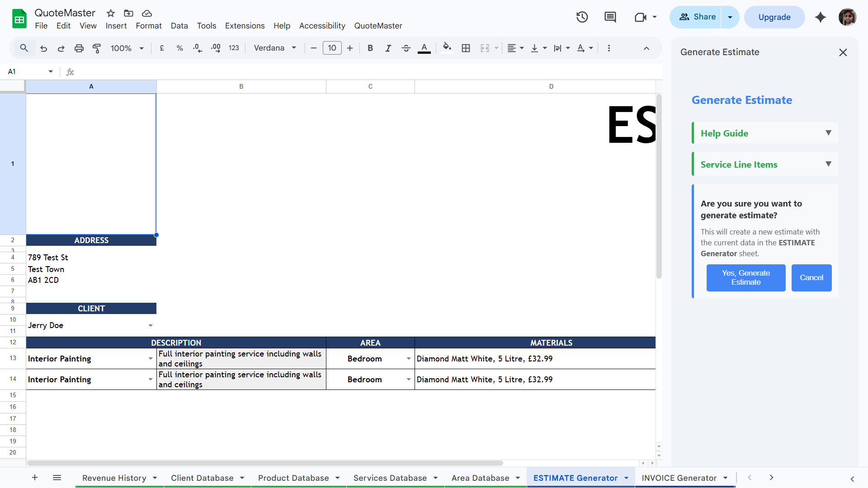Click the Upgrade button
Viewport: 868px width, 488px height.
774,17
